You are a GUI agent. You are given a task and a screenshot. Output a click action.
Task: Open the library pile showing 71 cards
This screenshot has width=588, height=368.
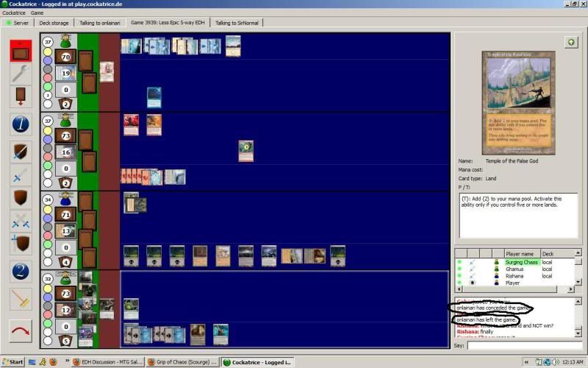point(65,215)
